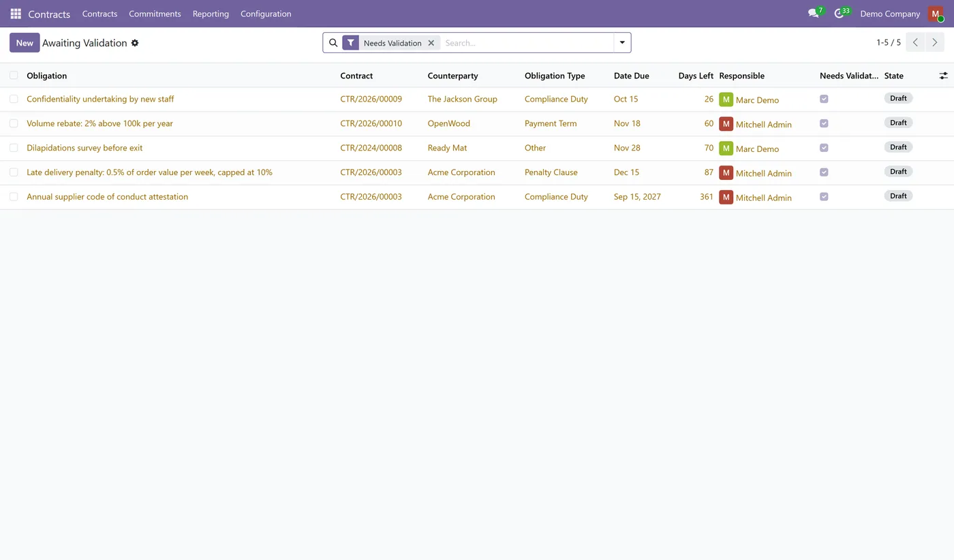Click the search magnifier icon
Viewport: 954px width, 560px height.
tap(333, 43)
